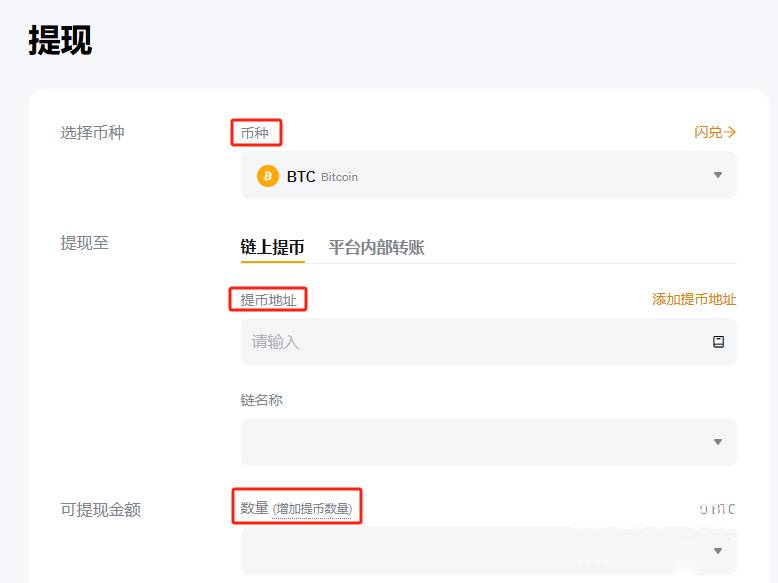This screenshot has width=778, height=583.
Task: Switch to the 平台内部转账 tab
Action: [x=376, y=247]
